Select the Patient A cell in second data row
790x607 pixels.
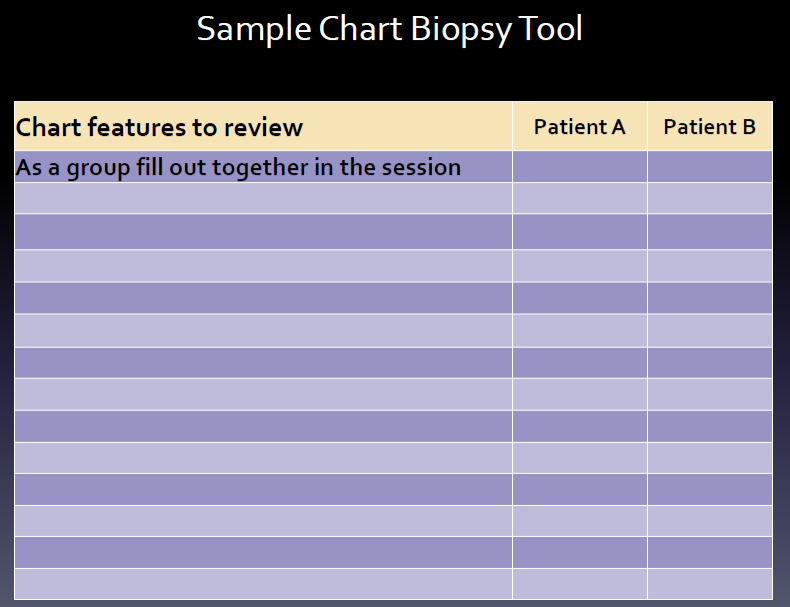[x=580, y=198]
